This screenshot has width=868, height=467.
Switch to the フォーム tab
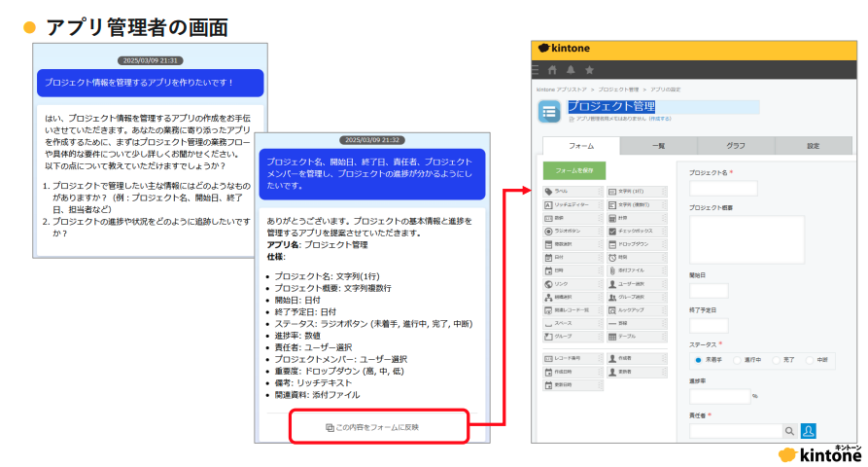(581, 146)
